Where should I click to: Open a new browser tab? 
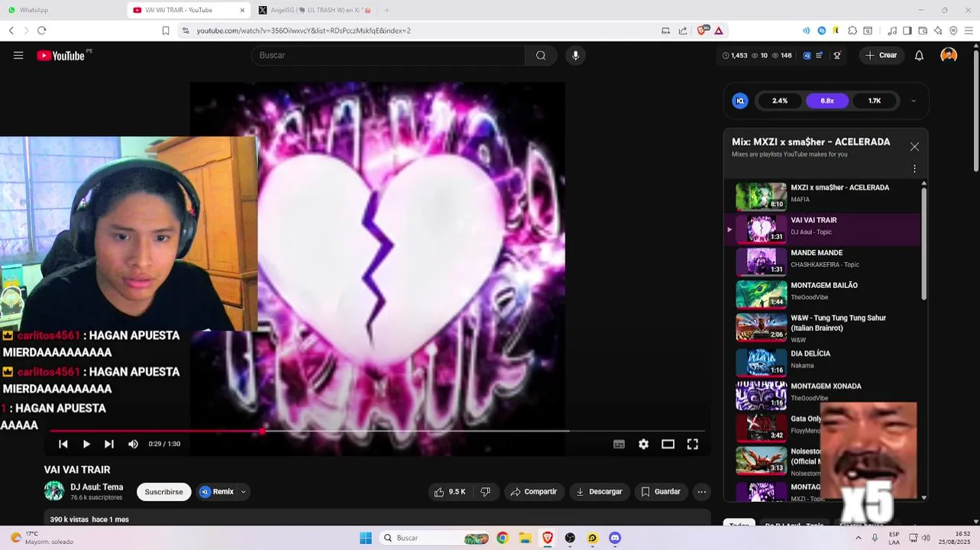coord(387,10)
